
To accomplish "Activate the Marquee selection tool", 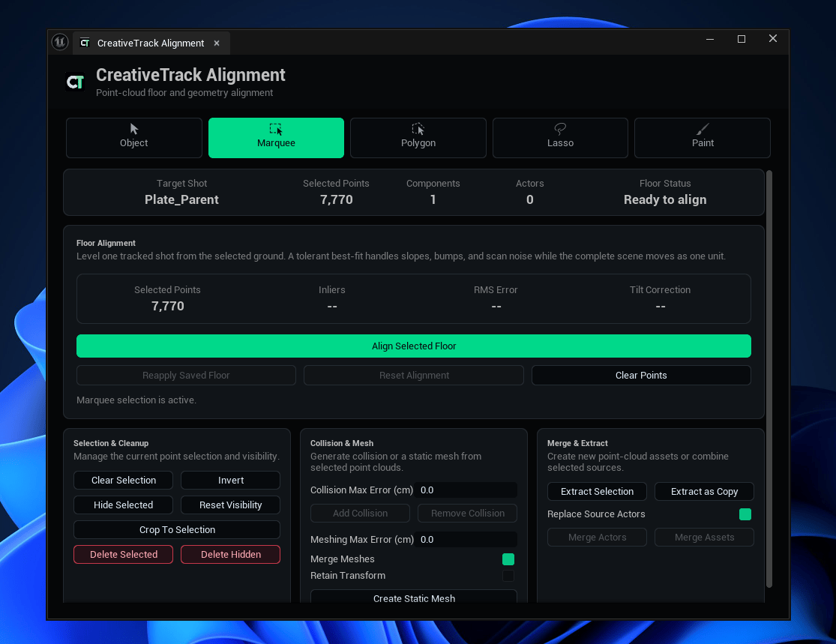I will coord(276,137).
